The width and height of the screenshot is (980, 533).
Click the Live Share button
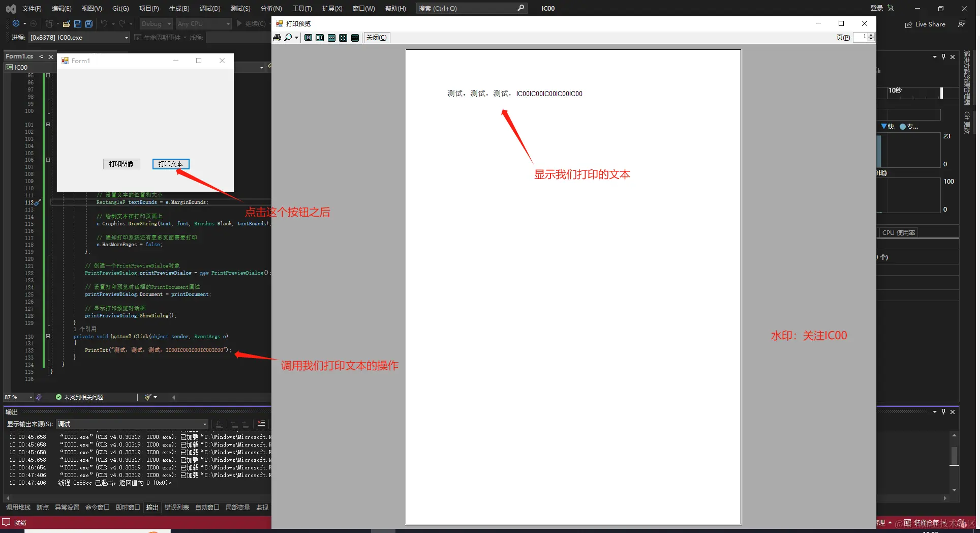tap(925, 24)
